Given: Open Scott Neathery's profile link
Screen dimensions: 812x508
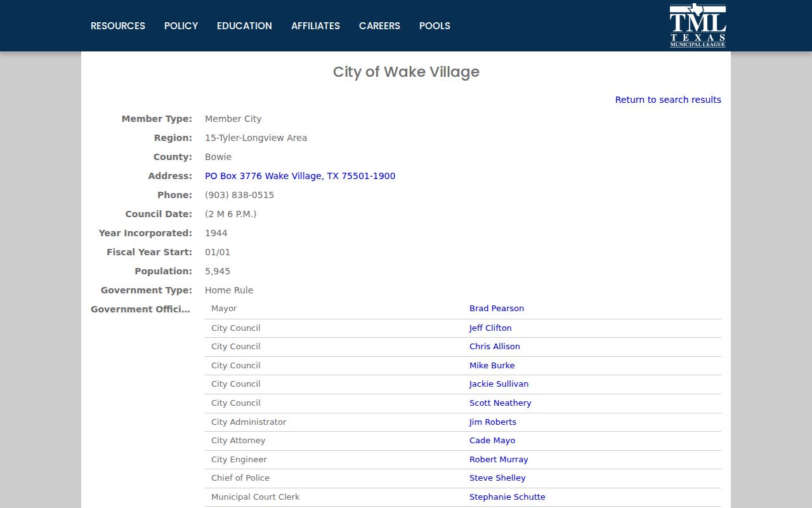Looking at the screenshot, I should point(501,403).
